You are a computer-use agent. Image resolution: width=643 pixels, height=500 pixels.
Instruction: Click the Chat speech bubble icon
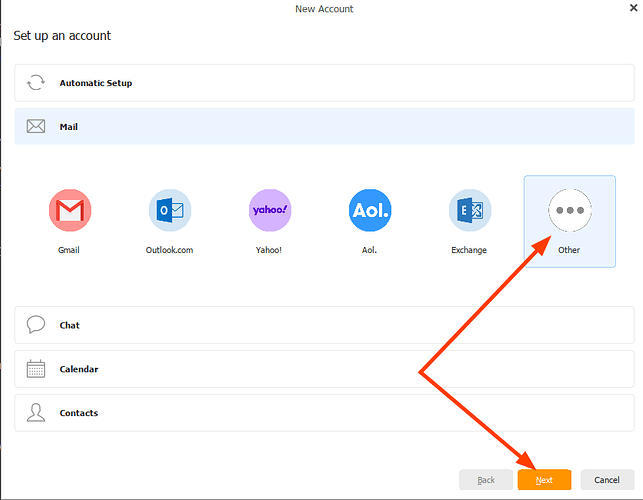pyautogui.click(x=36, y=325)
